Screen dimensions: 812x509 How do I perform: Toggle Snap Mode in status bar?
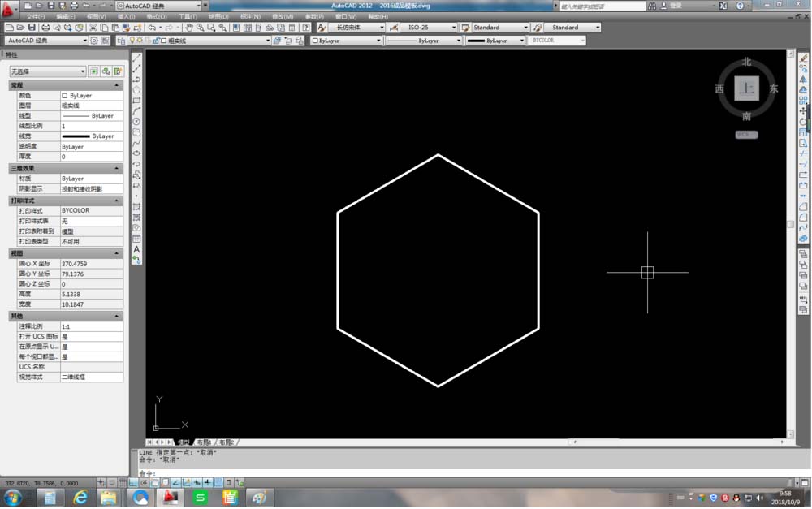pyautogui.click(x=112, y=482)
